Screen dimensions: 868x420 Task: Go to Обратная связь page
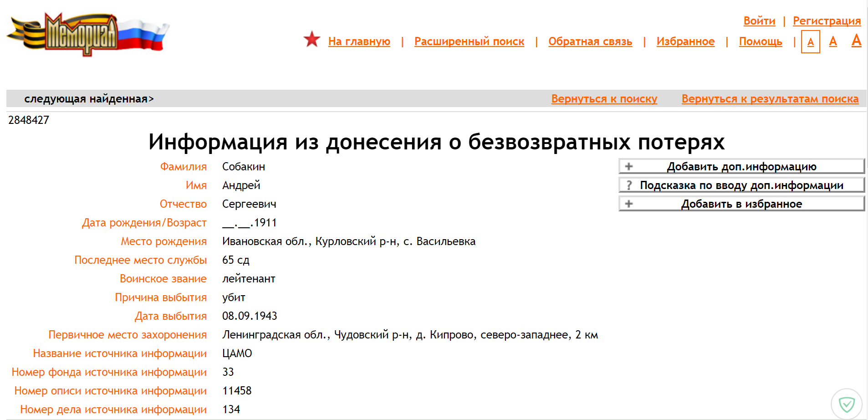pos(590,41)
